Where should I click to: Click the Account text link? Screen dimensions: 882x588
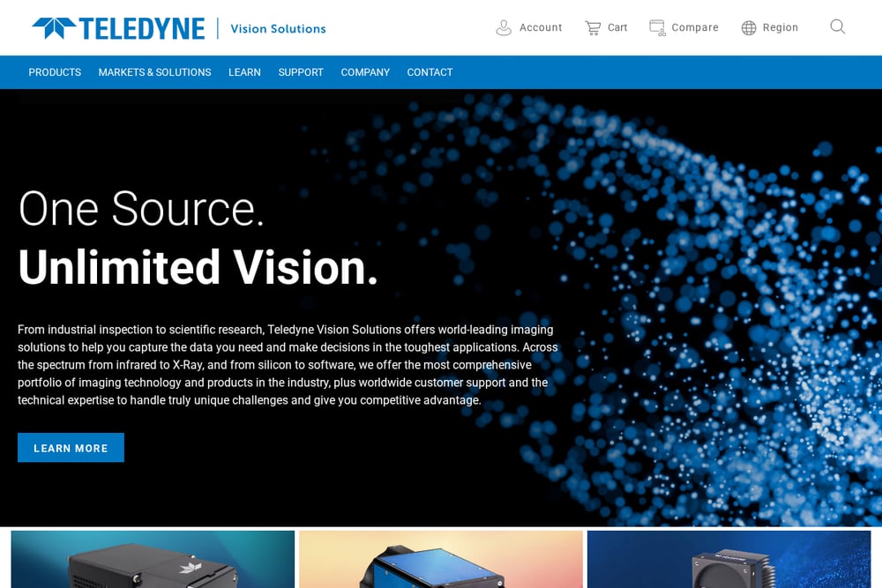tap(541, 27)
